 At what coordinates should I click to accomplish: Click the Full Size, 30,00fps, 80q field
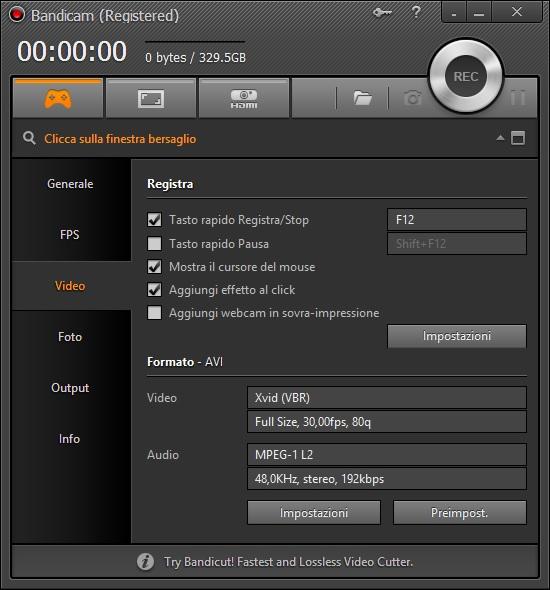pyautogui.click(x=387, y=422)
